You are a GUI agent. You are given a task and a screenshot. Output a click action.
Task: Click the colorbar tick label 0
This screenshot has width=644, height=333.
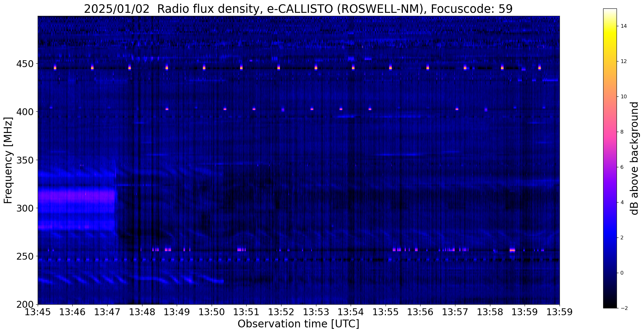622,273
